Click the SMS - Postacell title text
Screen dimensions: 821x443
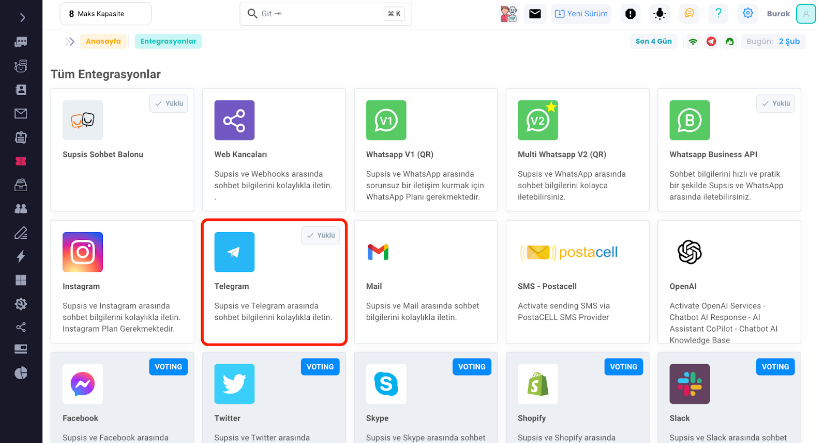(x=547, y=286)
